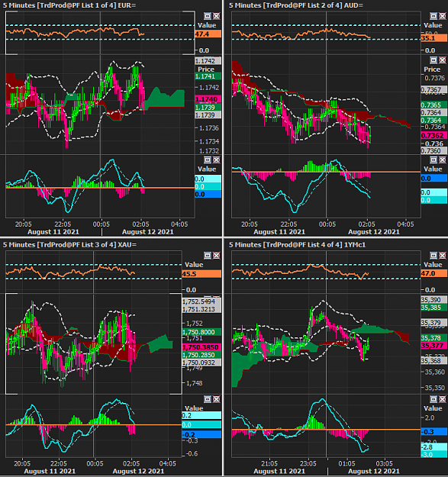Maximize the RSI pane in 1YMc1 chart
Viewport: 448px width, 477px height.
coord(433,256)
